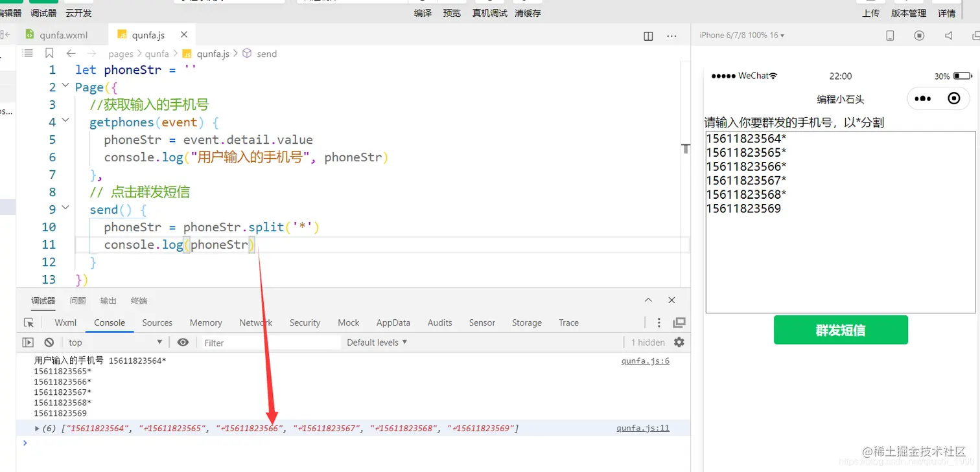Collapse the Page({ code fold arrow
Screen dimensions: 980x472
tap(65, 85)
